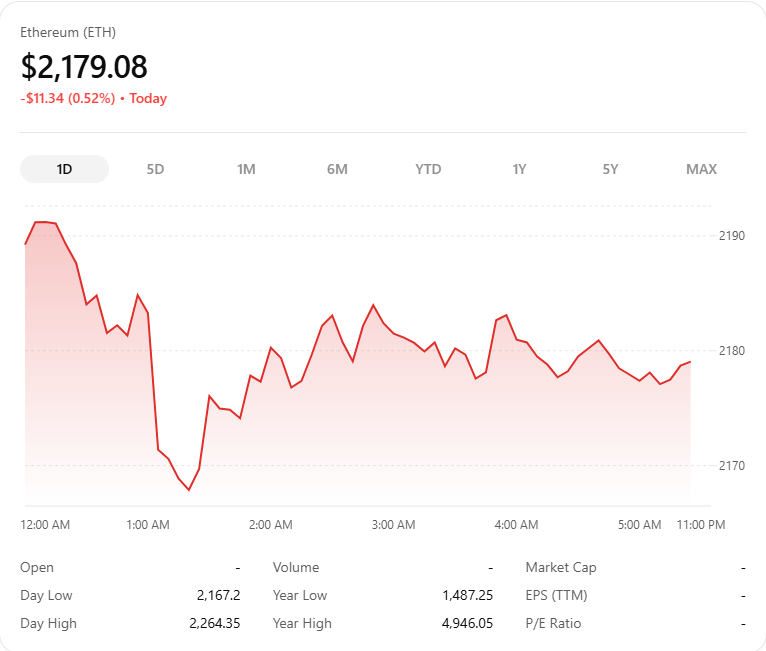Screen dimensions: 766x651
Task: Click the red -$11.34 (0.52%) change text
Action: (x=67, y=98)
